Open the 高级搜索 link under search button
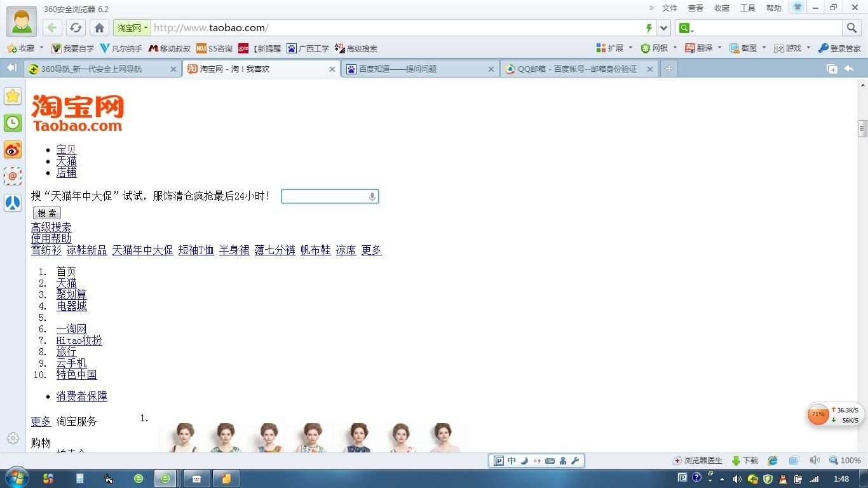This screenshot has height=488, width=868. click(x=51, y=227)
